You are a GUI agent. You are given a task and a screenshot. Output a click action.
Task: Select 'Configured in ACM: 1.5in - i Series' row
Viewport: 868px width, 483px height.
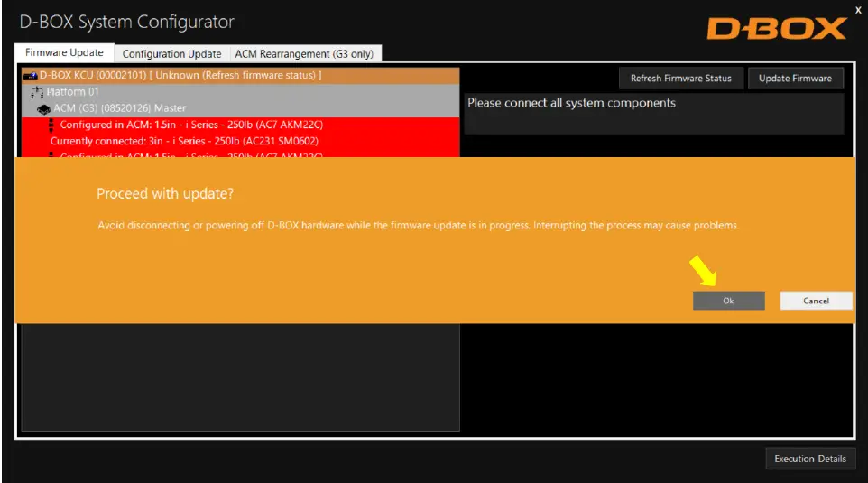(x=241, y=125)
